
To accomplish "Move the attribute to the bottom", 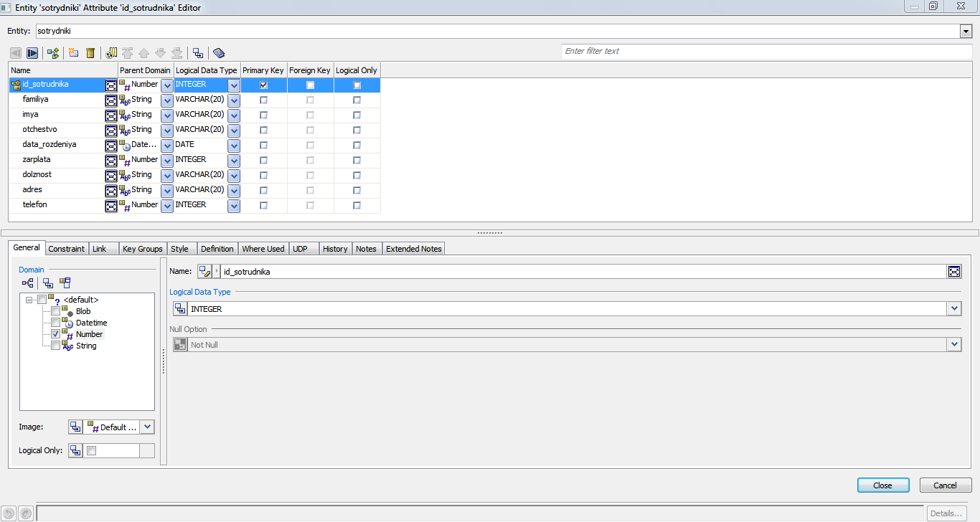I will point(177,53).
